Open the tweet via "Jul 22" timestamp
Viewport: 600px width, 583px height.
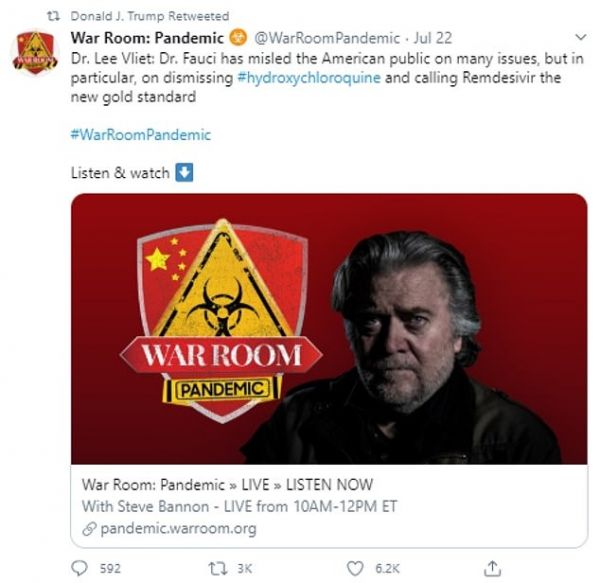pyautogui.click(x=431, y=39)
